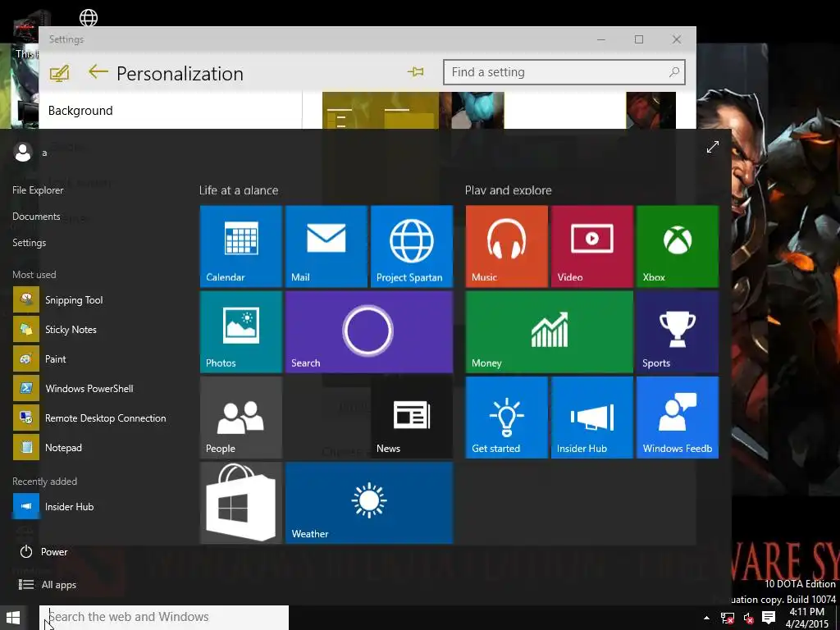
Task: Click the Settings window edit icon
Action: (x=59, y=73)
